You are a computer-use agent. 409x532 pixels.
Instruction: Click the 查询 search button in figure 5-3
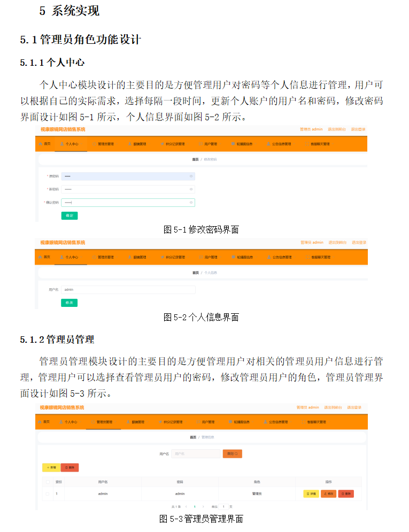pos(233,453)
